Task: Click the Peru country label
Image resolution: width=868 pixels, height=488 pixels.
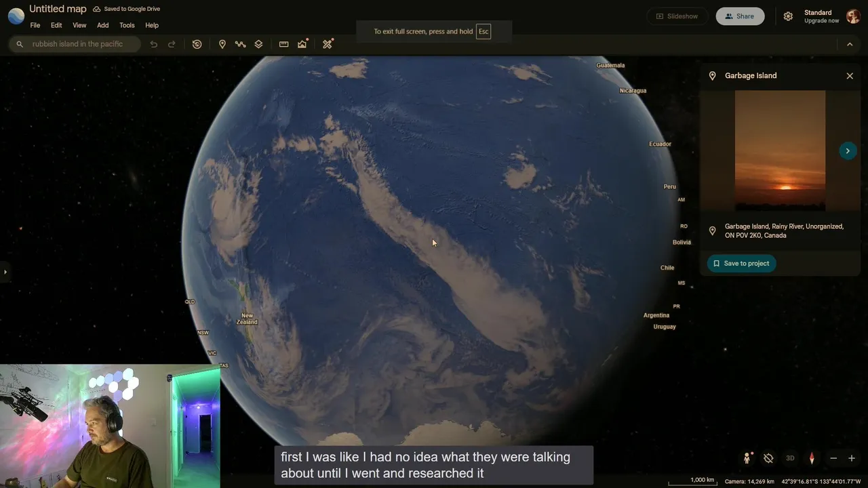Action: tap(669, 186)
